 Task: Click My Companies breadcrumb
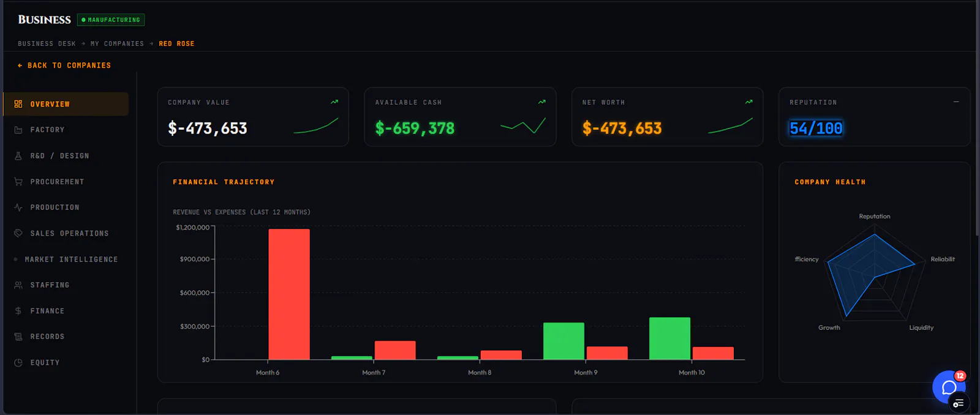click(117, 43)
